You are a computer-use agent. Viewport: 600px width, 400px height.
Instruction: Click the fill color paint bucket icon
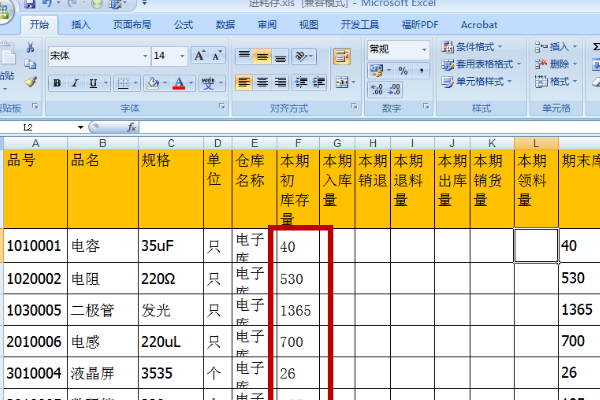point(153,83)
